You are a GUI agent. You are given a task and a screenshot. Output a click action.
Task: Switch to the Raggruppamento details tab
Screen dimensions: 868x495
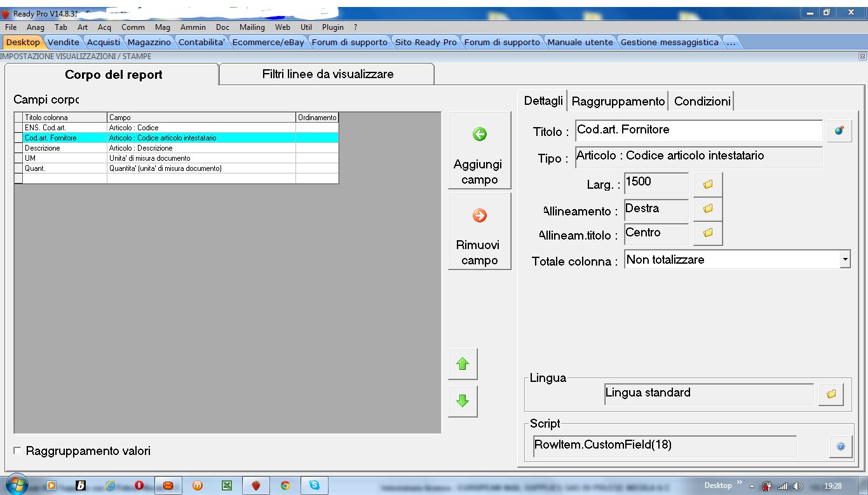point(618,101)
